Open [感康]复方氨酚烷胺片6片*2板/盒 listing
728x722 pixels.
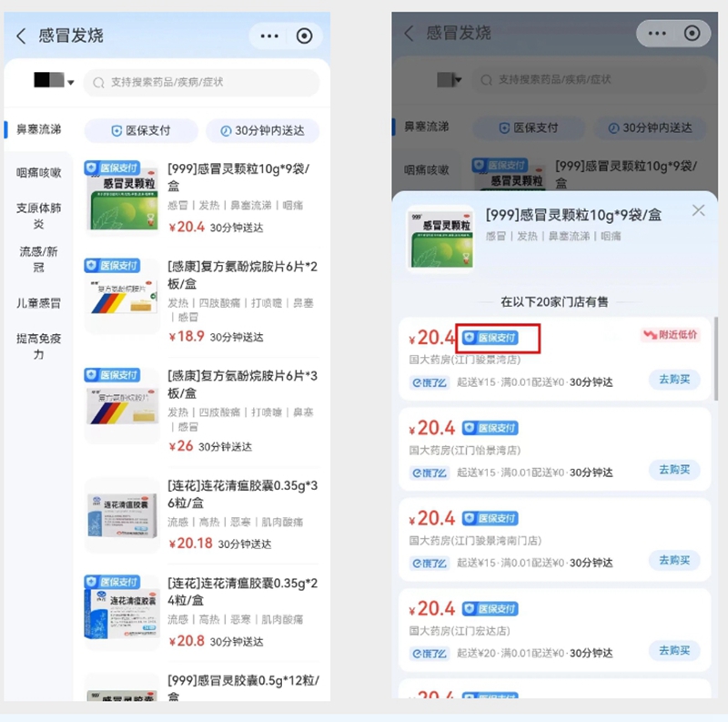[242, 275]
